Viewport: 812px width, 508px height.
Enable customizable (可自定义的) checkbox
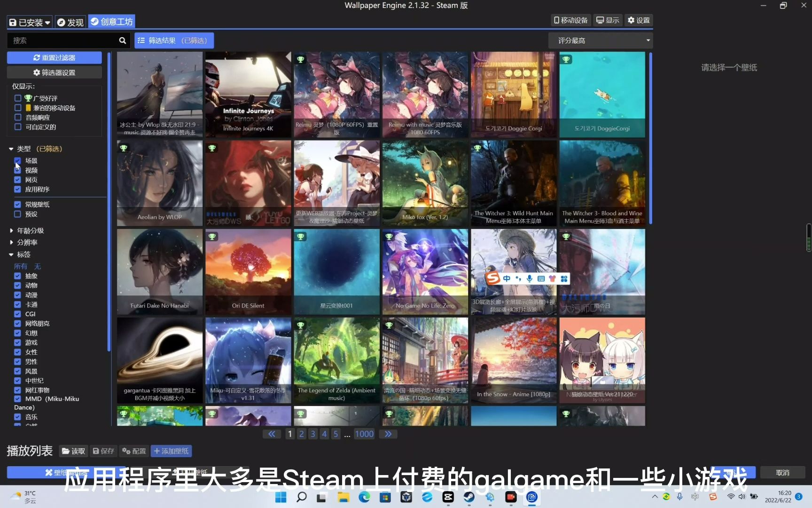click(18, 127)
